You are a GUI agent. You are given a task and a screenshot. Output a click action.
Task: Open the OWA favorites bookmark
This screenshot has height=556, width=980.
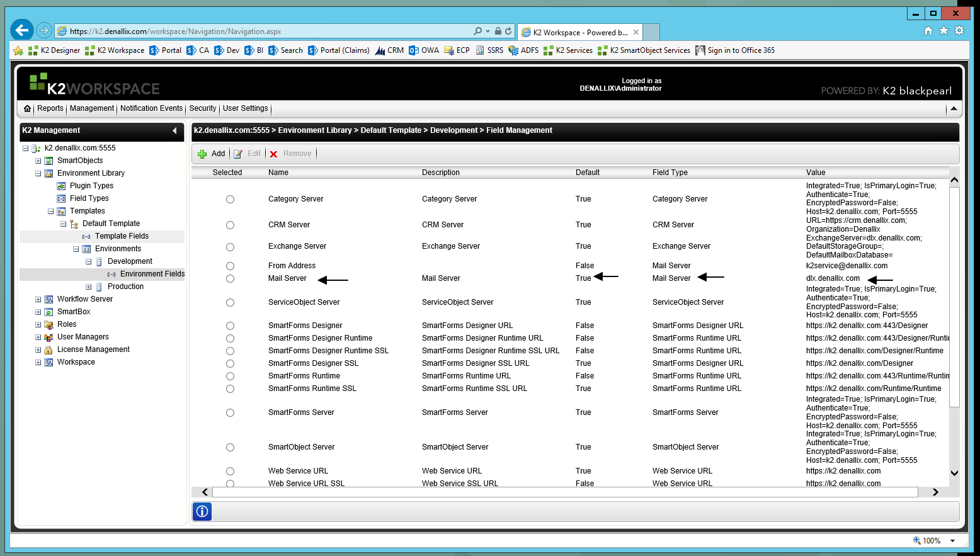(x=424, y=50)
